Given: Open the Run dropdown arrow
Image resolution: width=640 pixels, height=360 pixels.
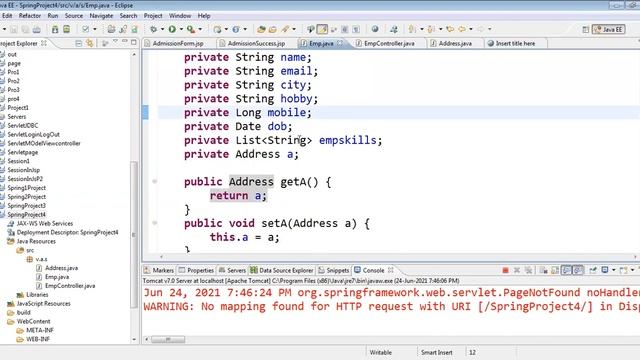Looking at the screenshot, I should pos(181,29).
